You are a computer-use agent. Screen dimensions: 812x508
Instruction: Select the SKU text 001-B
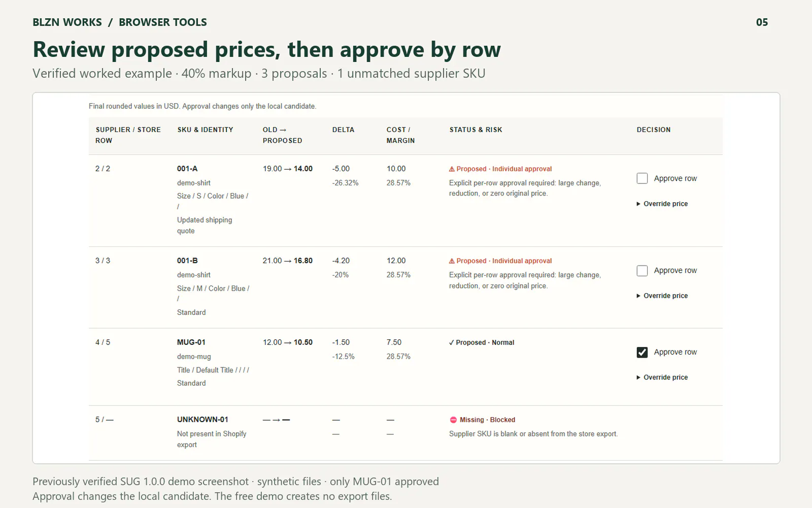pos(187,261)
